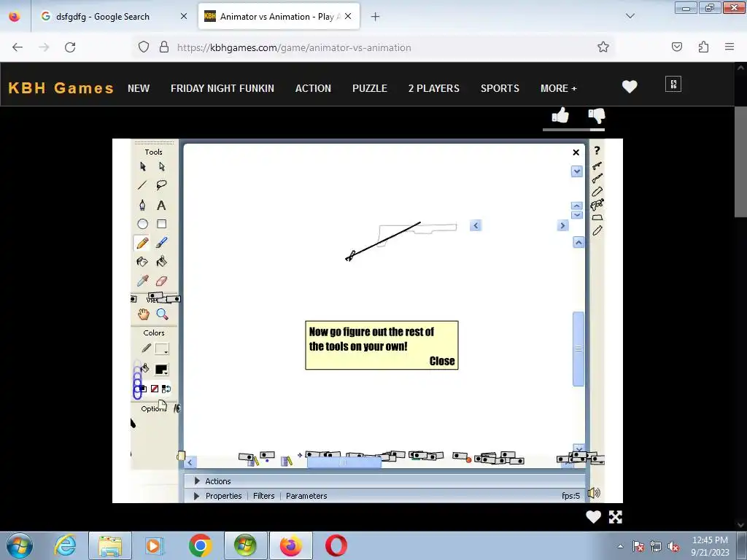Open the NEW games menu
This screenshot has height=560, width=747.
(x=139, y=88)
